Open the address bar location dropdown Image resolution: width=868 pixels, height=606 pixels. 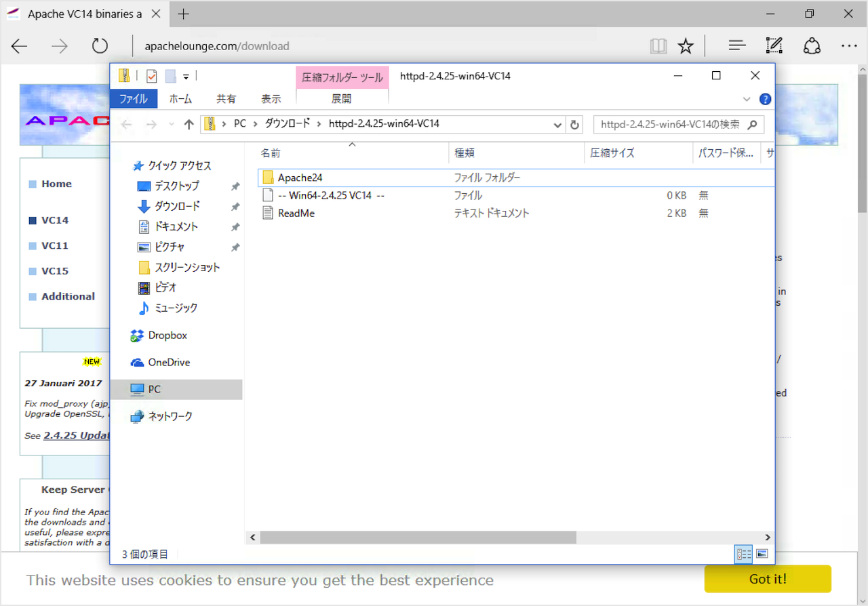[557, 124]
